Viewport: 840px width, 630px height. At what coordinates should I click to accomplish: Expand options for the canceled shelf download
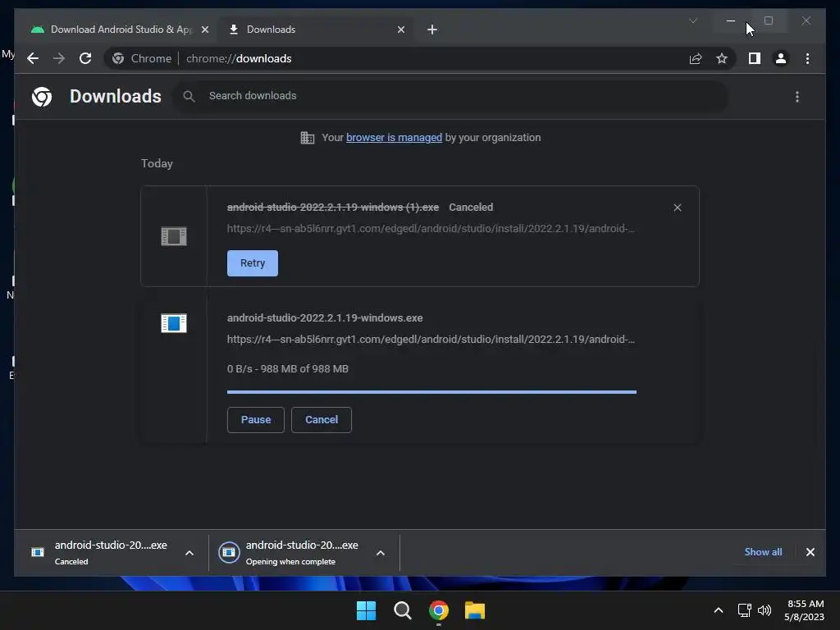pyautogui.click(x=189, y=553)
